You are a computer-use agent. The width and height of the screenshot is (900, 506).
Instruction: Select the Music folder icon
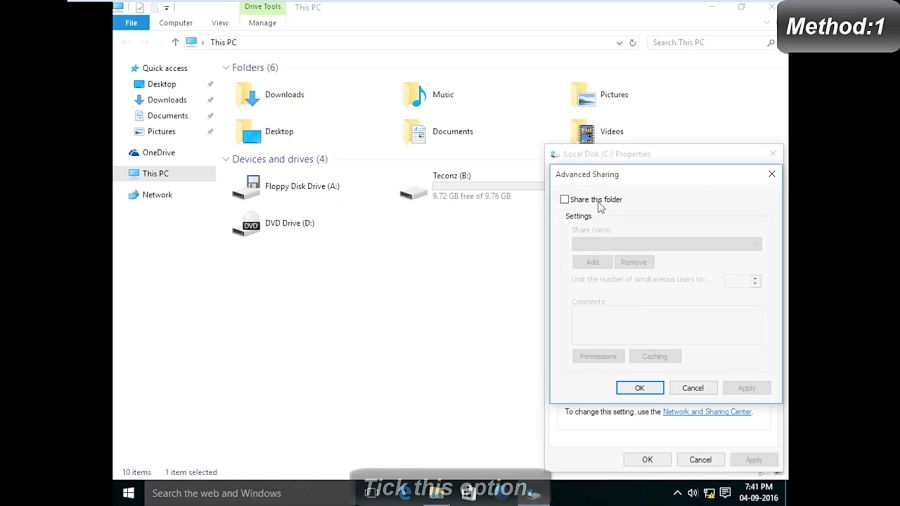[x=415, y=95]
